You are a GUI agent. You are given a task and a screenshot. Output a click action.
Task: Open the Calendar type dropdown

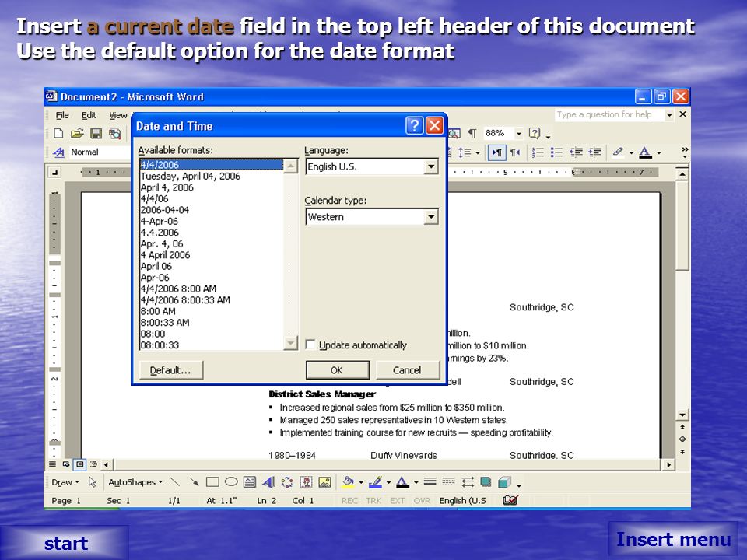(x=430, y=217)
